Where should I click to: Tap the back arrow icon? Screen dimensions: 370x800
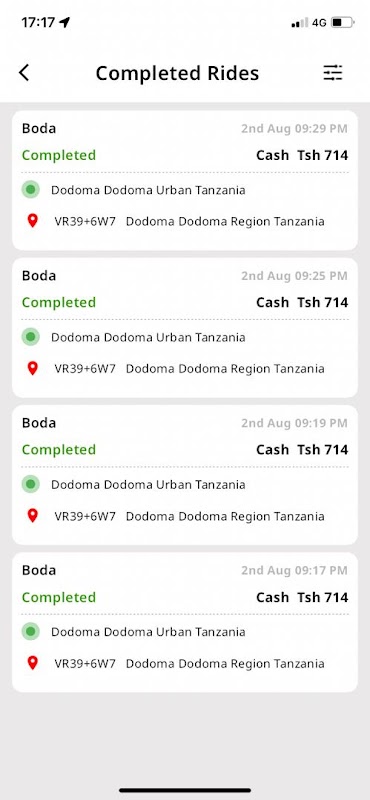click(24, 73)
